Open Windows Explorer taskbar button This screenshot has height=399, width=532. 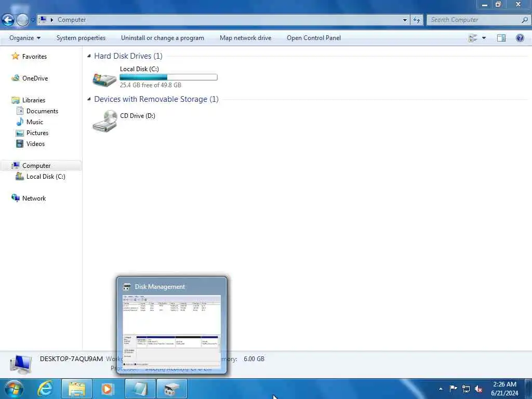point(77,389)
